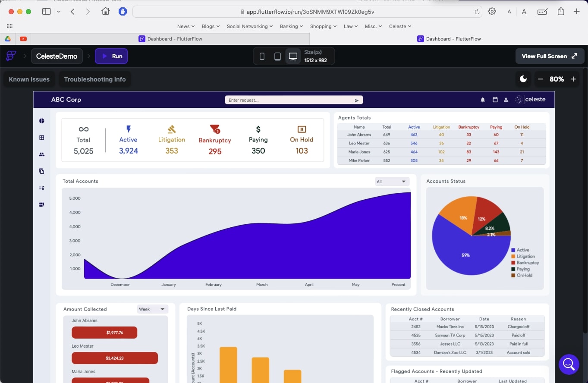The height and width of the screenshot is (383, 588).
Task: Select desktop device preview
Action: tap(293, 57)
